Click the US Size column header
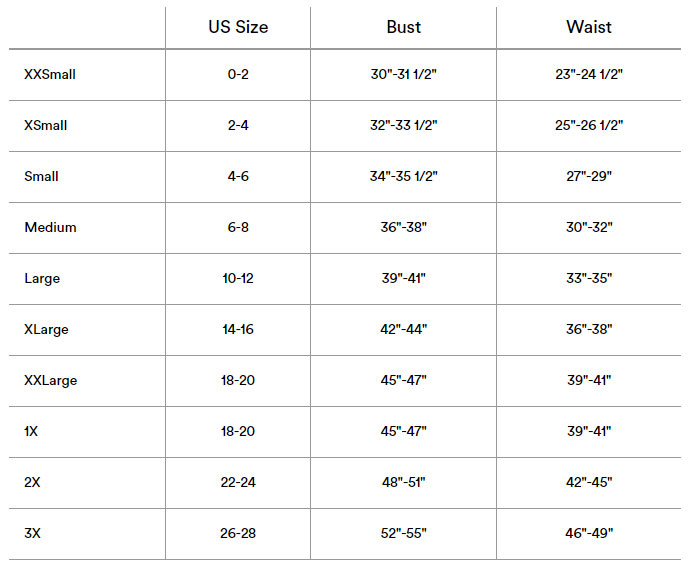Image resolution: width=692 pixels, height=572 pixels. [238, 27]
